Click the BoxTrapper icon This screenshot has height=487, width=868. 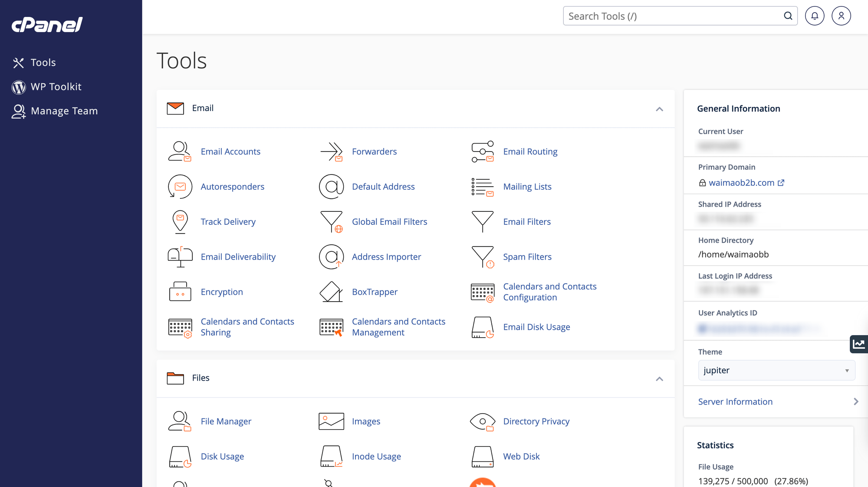point(332,292)
